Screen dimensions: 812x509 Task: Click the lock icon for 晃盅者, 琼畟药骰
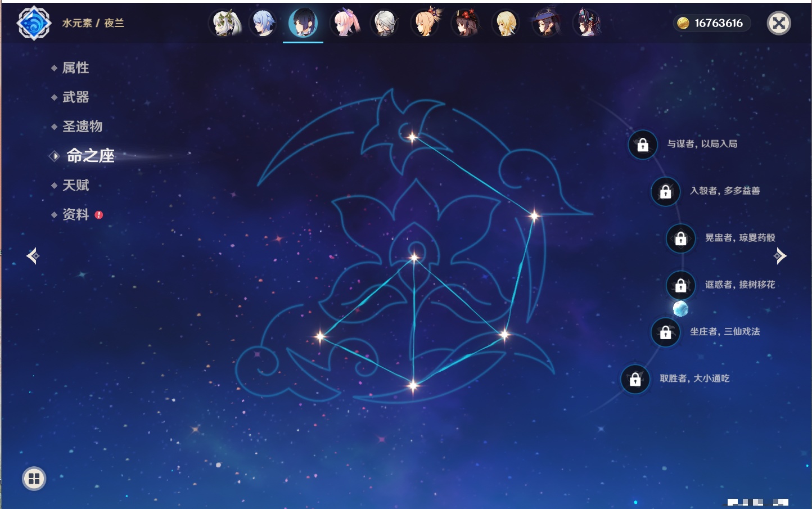tap(681, 238)
